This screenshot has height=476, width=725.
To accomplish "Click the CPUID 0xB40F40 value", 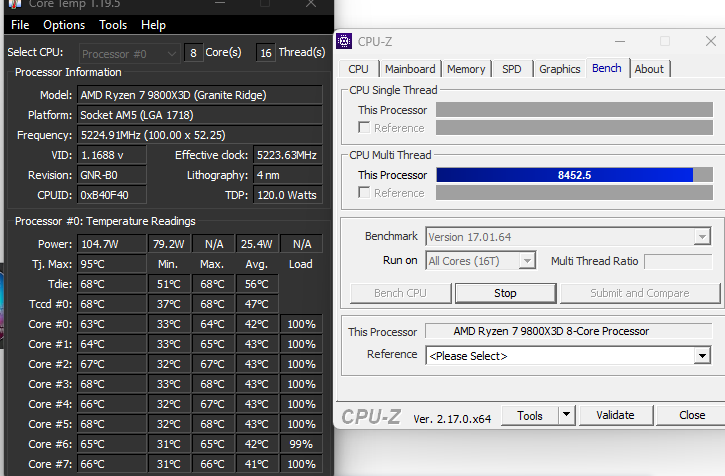I will click(112, 195).
